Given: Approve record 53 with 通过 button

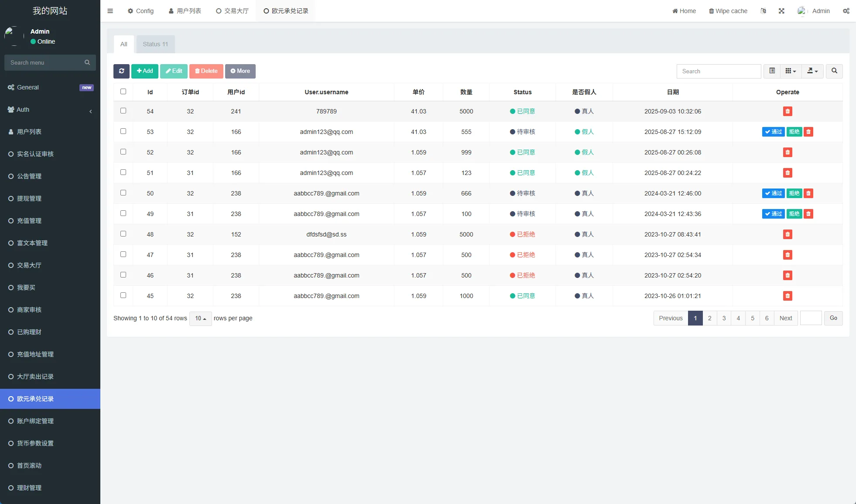Looking at the screenshot, I should pos(773,132).
